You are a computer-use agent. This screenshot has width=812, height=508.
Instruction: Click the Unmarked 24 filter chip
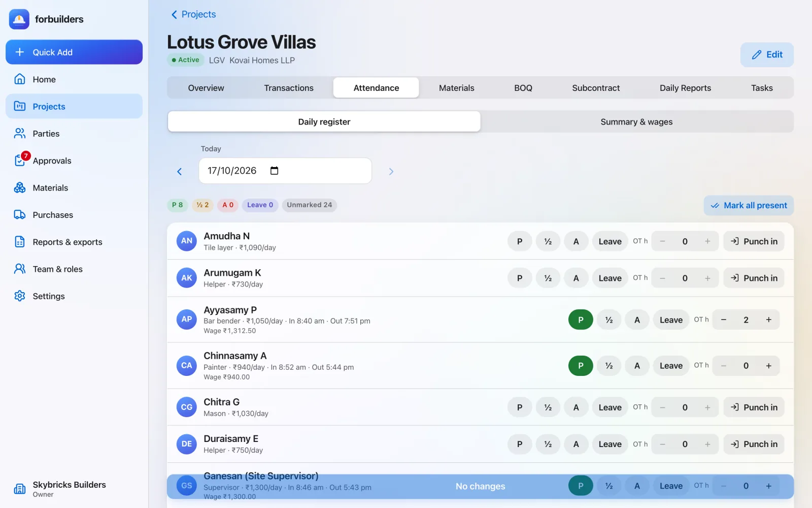pos(309,205)
